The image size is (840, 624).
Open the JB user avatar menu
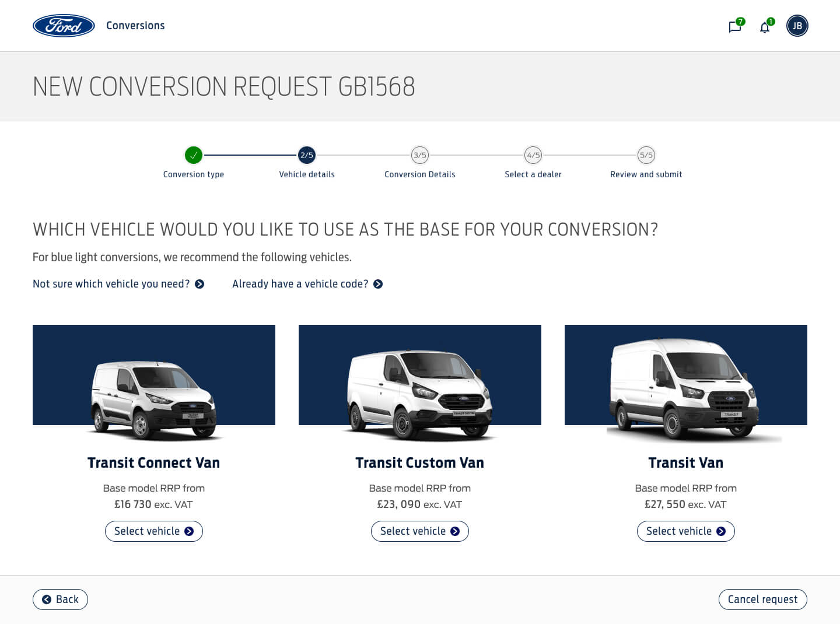(797, 26)
